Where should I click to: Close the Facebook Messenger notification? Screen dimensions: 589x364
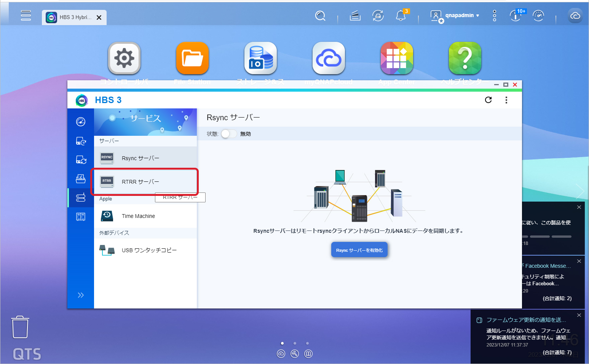579,261
